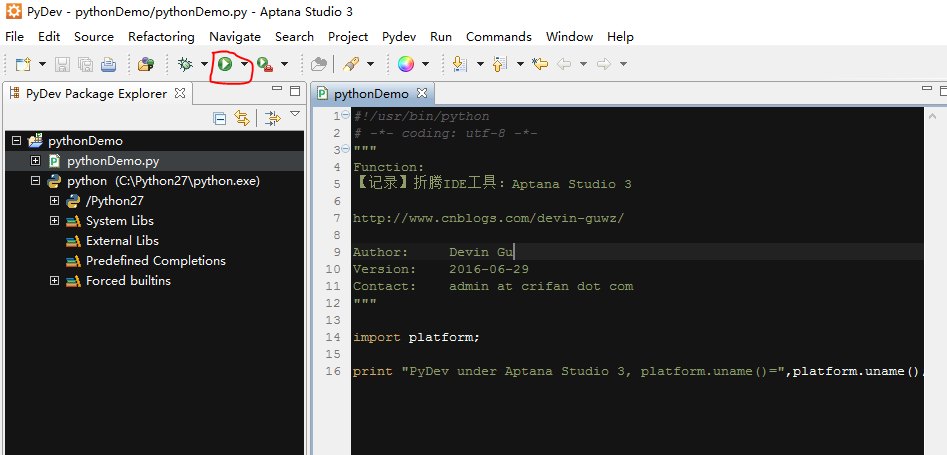Open the Search dropdown arrow
947x455 pixels.
pyautogui.click(x=370, y=64)
